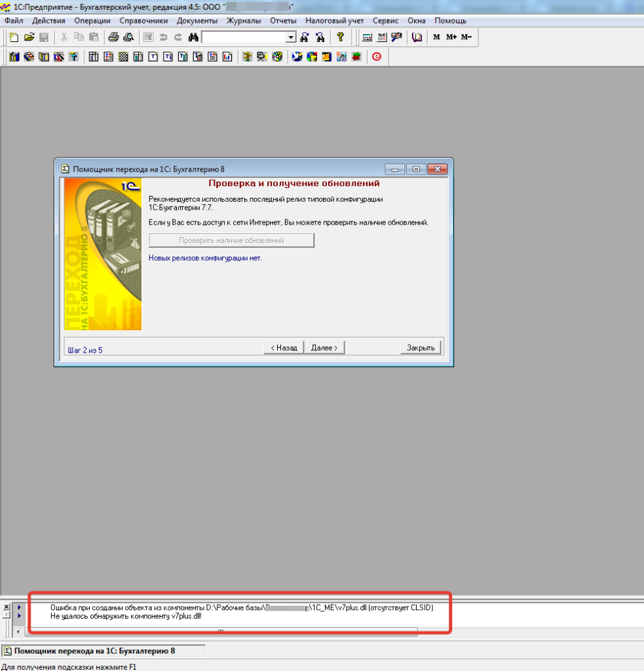Close the messages panel with the x
The image size is (644, 671).
click(x=7, y=607)
